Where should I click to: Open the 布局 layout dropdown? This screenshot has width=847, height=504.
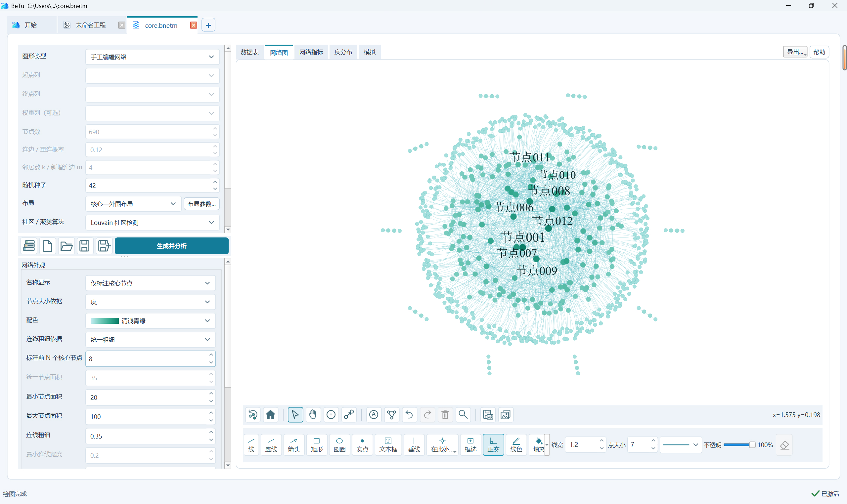point(133,204)
